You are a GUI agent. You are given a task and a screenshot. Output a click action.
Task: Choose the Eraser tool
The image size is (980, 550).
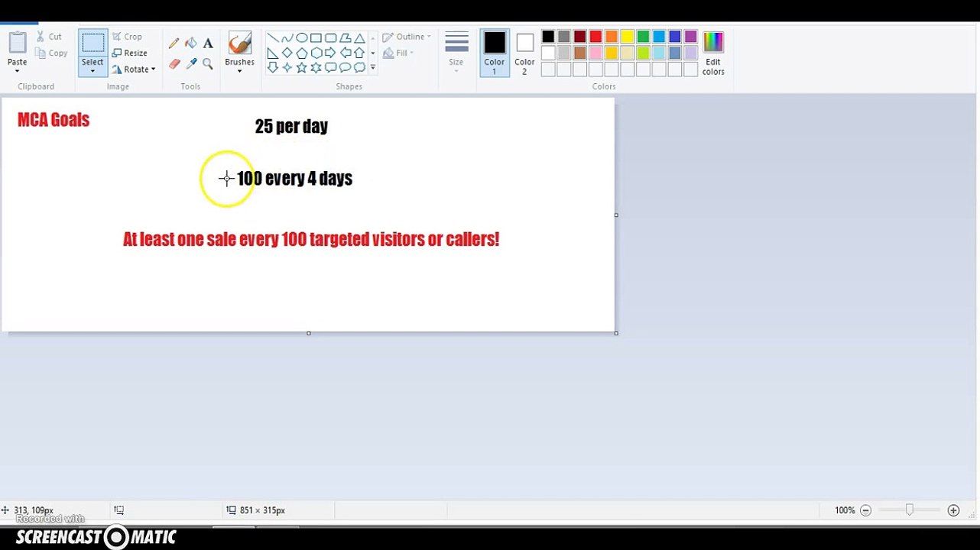click(174, 64)
